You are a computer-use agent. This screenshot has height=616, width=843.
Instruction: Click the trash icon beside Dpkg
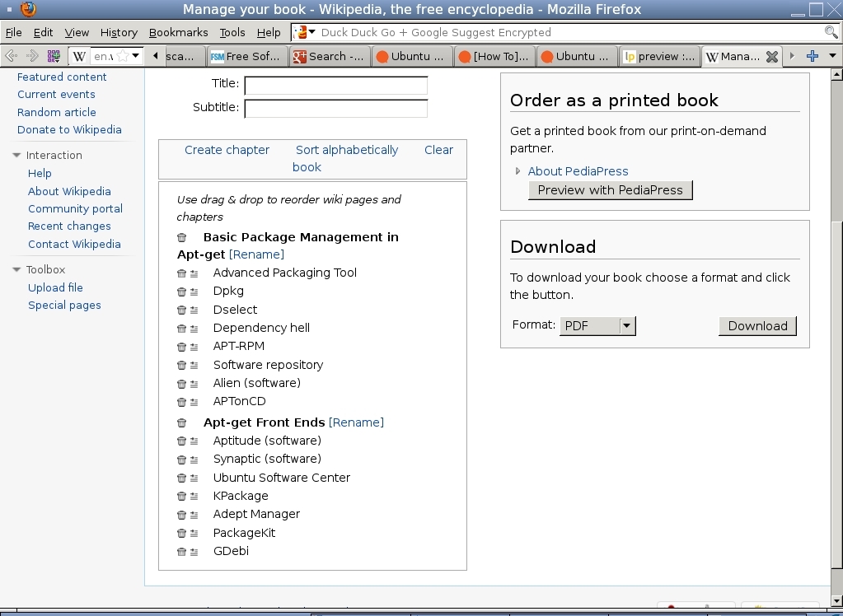pyautogui.click(x=182, y=292)
